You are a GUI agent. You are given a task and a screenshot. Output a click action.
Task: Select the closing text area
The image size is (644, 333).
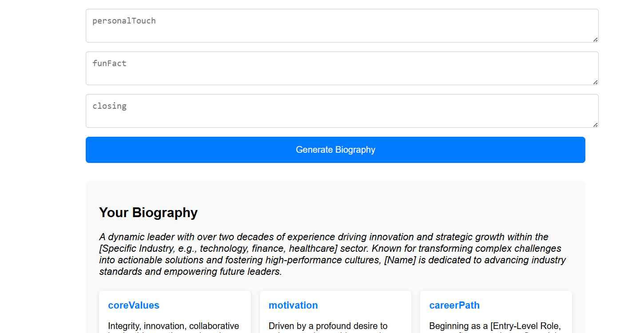342,111
